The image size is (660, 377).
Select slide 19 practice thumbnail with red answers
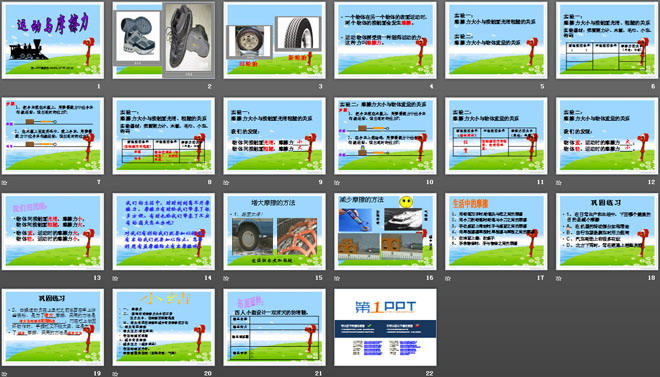pos(53,327)
